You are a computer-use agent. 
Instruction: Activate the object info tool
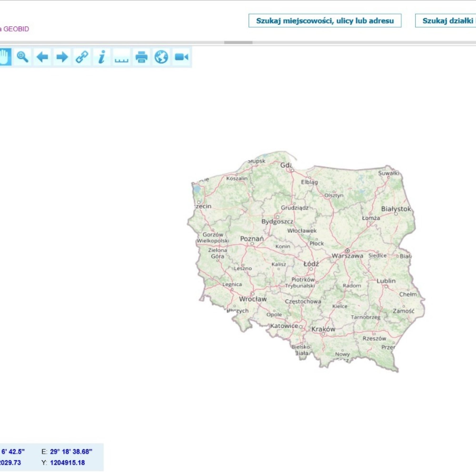tap(102, 57)
